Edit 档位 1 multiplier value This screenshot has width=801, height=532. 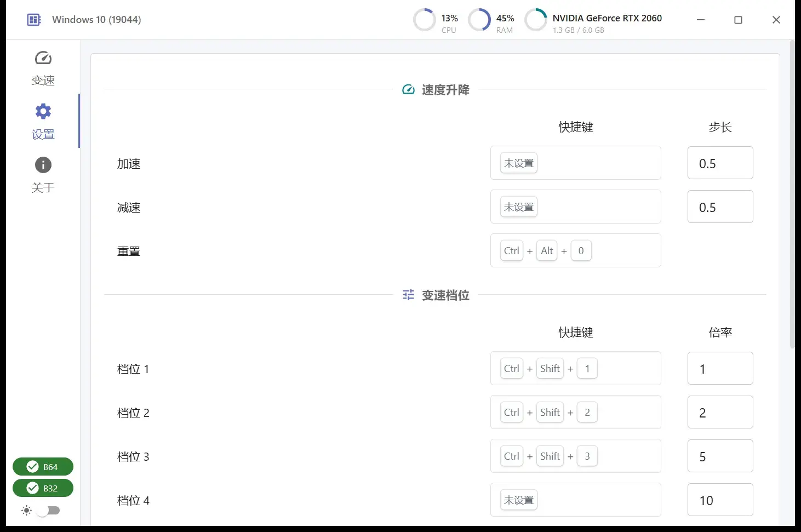(x=720, y=368)
